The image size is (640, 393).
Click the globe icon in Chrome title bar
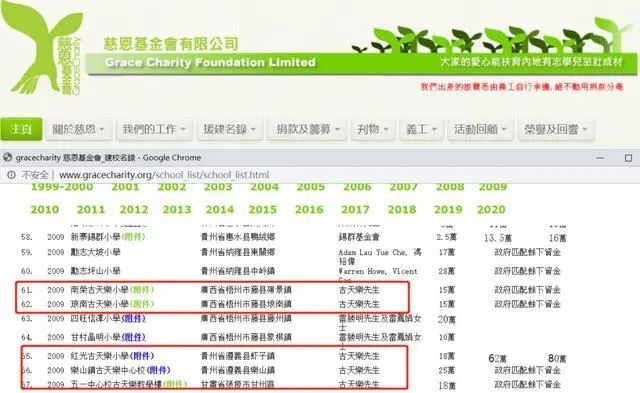coord(7,157)
